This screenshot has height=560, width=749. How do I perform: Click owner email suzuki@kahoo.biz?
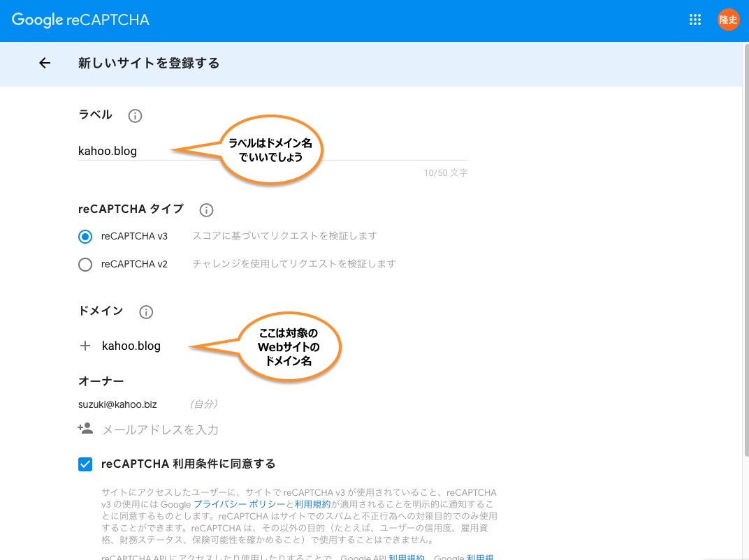[117, 404]
